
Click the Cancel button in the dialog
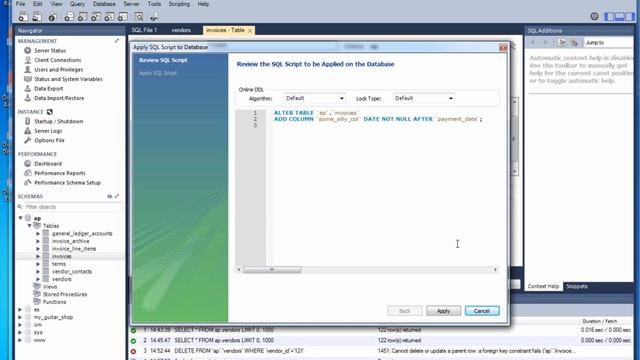click(x=482, y=311)
